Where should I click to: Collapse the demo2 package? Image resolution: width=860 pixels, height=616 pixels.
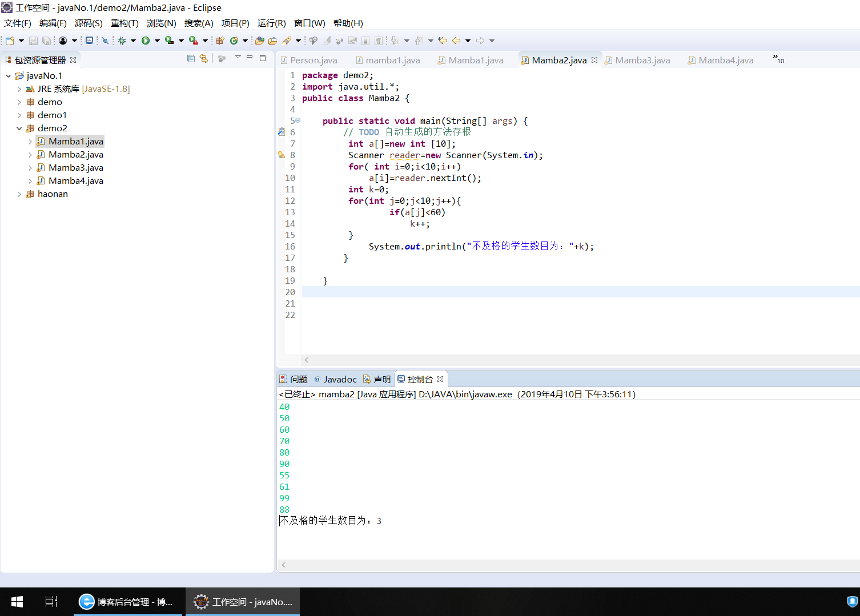tap(19, 128)
